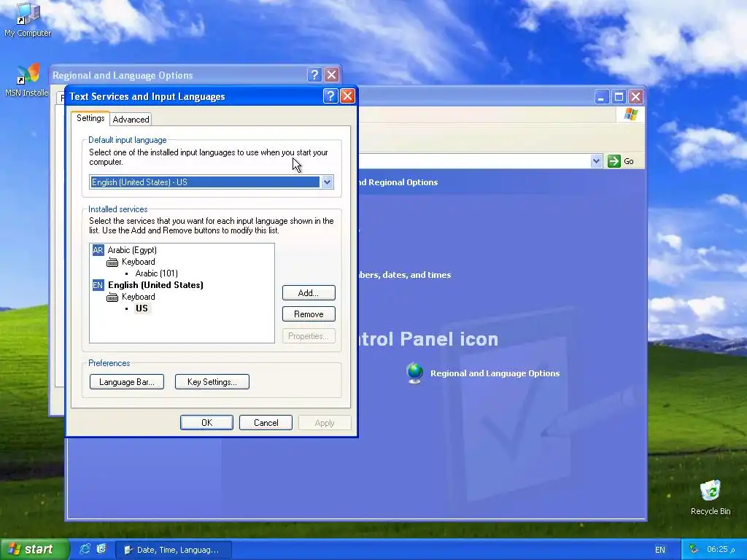Viewport: 747px width, 560px height.
Task: Click the Cancel button
Action: [x=266, y=423]
